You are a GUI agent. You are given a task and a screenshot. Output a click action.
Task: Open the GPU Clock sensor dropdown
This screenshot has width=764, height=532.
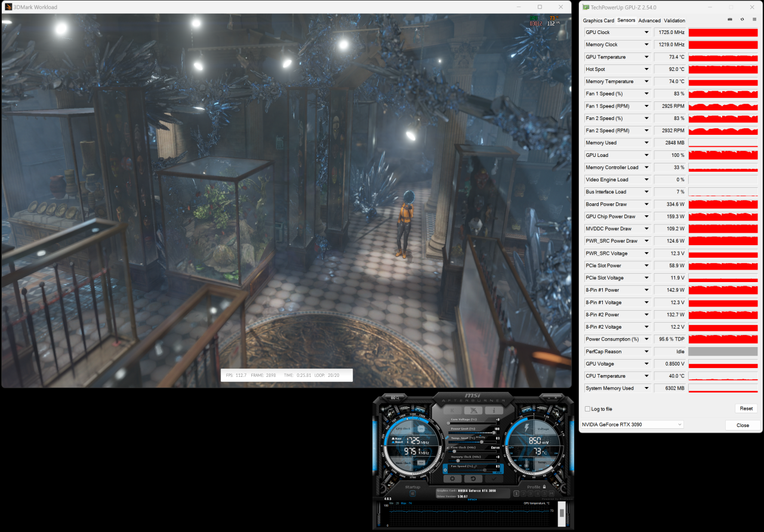(647, 32)
